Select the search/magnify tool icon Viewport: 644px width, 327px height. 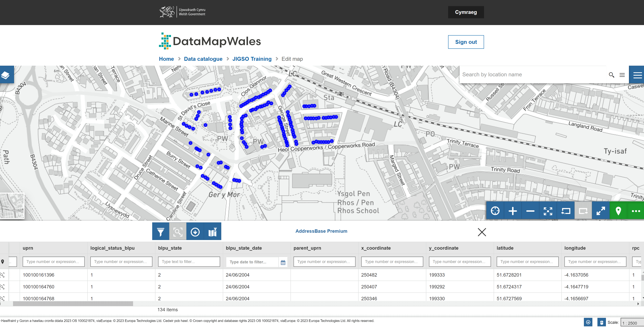177,232
